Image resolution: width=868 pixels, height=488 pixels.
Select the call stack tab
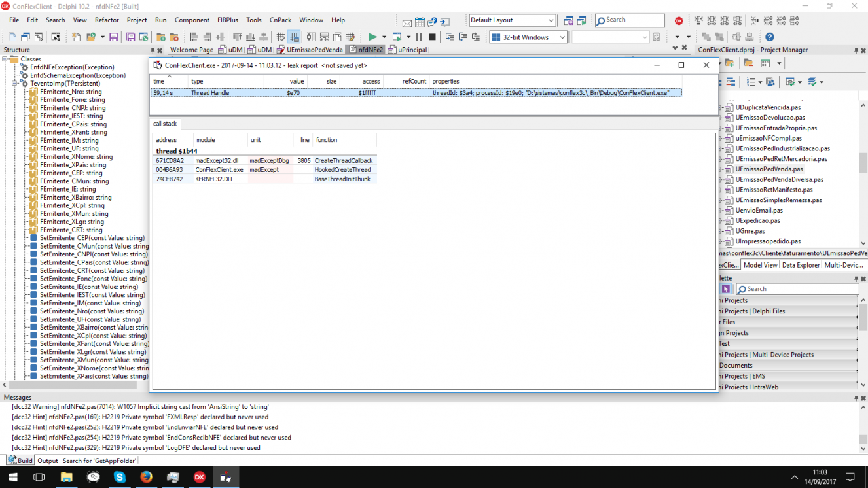coord(165,124)
